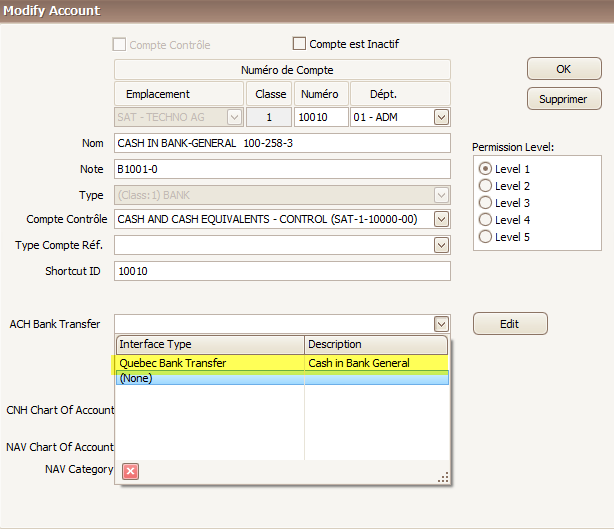Click the CNH Chart Of Account label
The width and height of the screenshot is (614, 529).
click(60, 410)
